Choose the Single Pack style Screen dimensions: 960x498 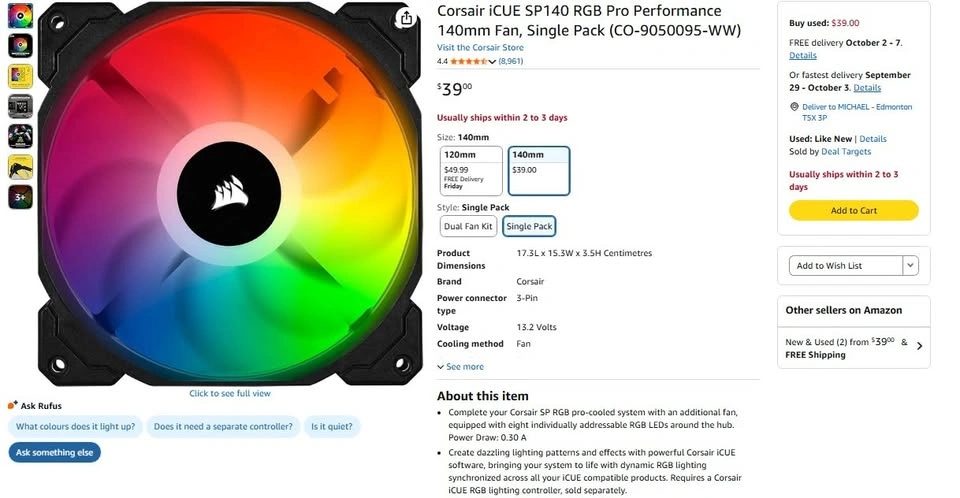point(529,227)
